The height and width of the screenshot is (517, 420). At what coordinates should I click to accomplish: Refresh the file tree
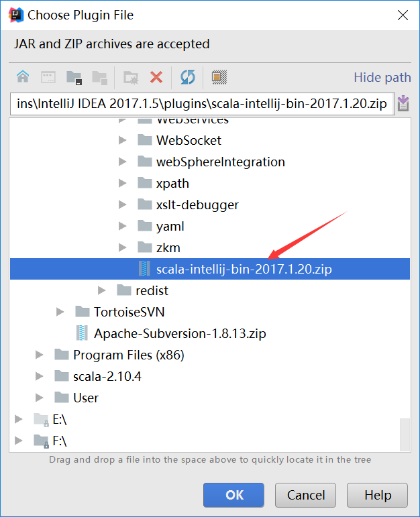point(188,78)
